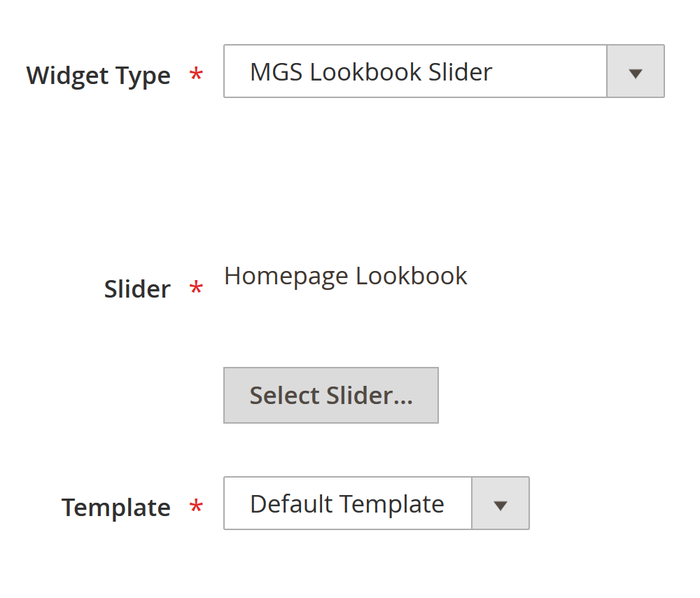Click the Homepage Lookbook slider name
This screenshot has height=598, width=700.
[x=345, y=276]
